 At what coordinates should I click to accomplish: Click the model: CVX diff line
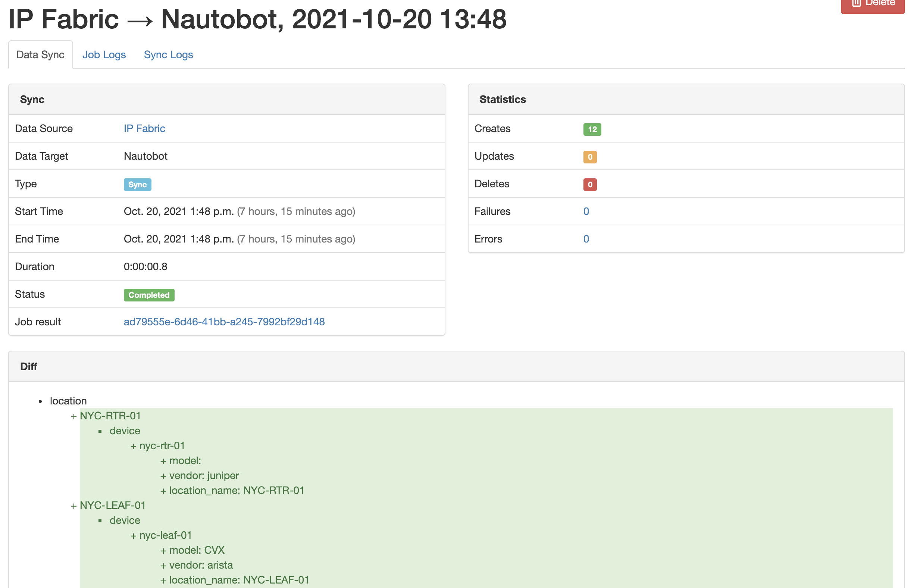[x=197, y=550]
